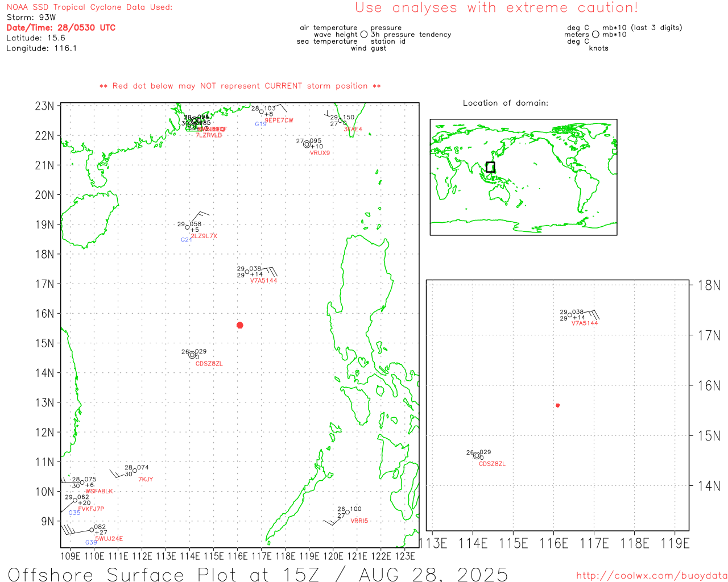Screen dimensions: 728x582
Task: Click station ID 9EPE7CW
Action: (x=279, y=120)
